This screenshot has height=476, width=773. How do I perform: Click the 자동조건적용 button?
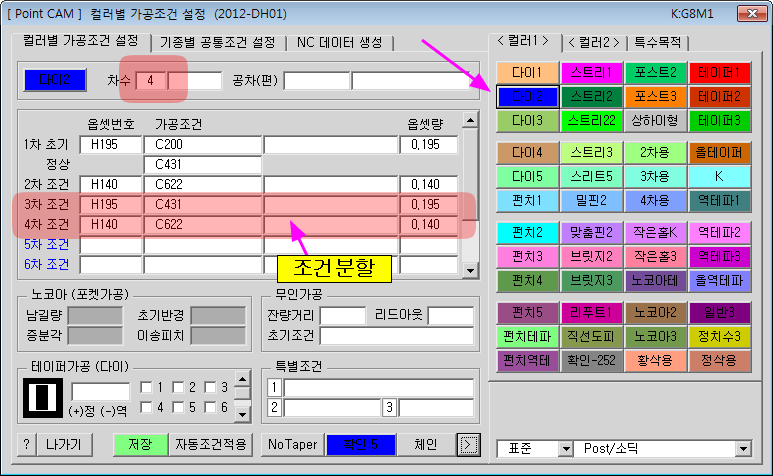coord(211,445)
